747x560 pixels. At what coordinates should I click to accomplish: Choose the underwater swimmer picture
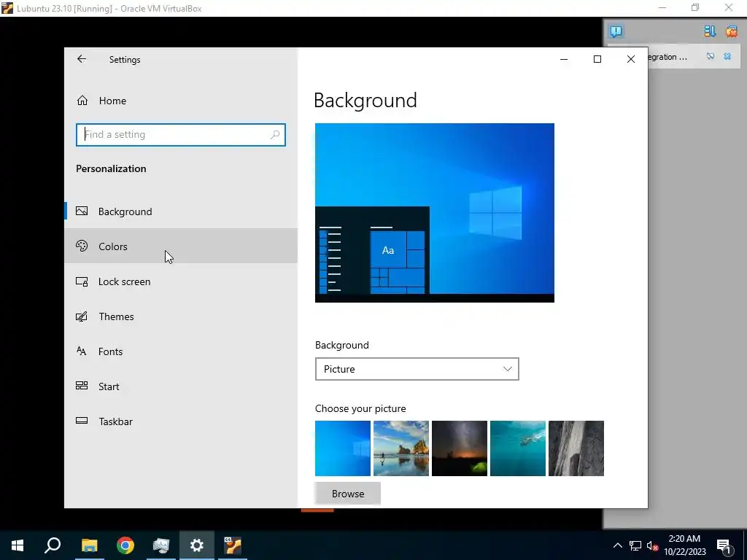click(x=518, y=448)
